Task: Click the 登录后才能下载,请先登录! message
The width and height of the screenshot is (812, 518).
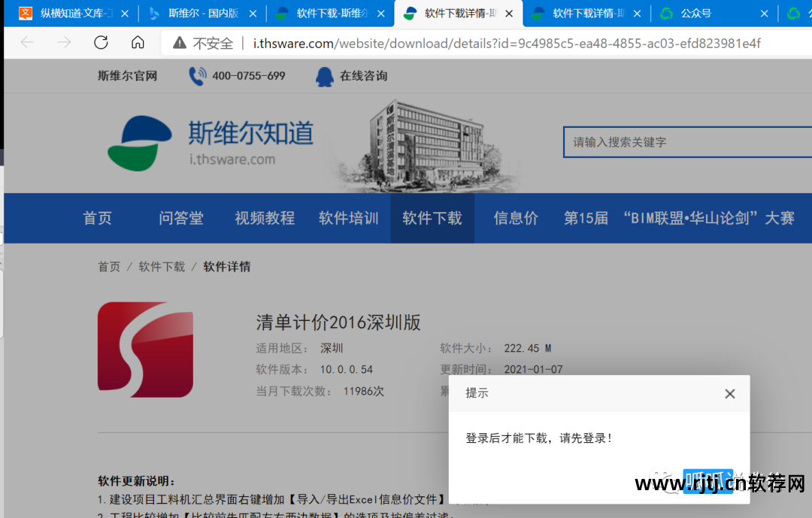Action: [x=538, y=438]
